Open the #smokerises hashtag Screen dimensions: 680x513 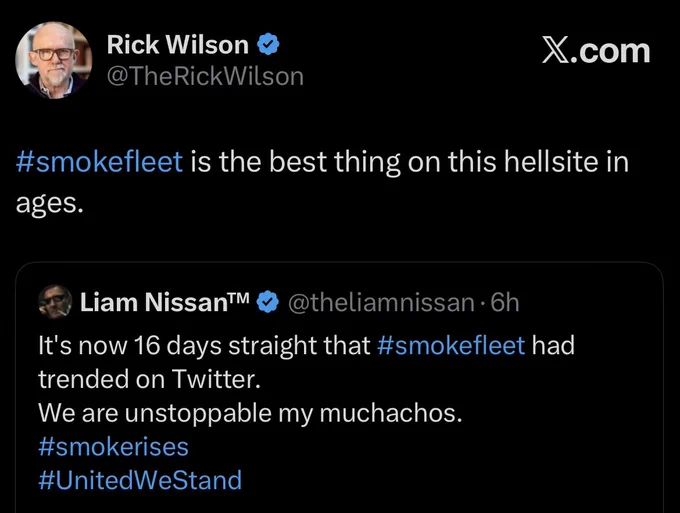click(x=113, y=447)
